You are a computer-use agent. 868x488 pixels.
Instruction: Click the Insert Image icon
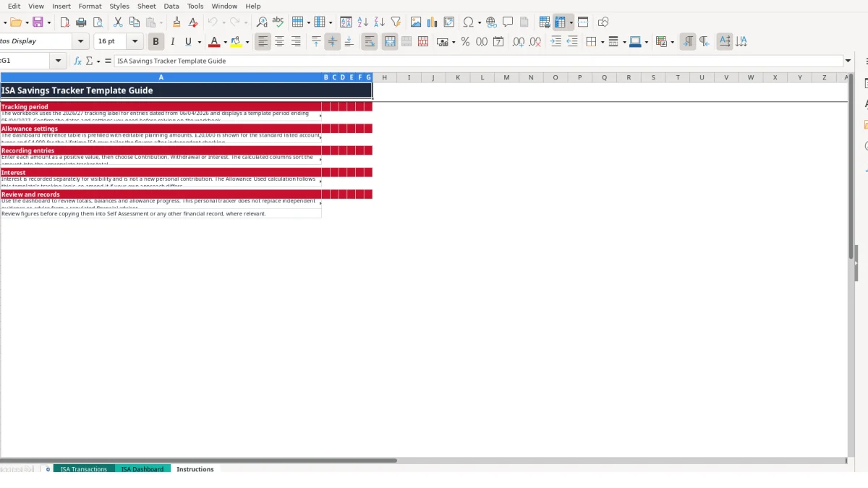click(416, 22)
